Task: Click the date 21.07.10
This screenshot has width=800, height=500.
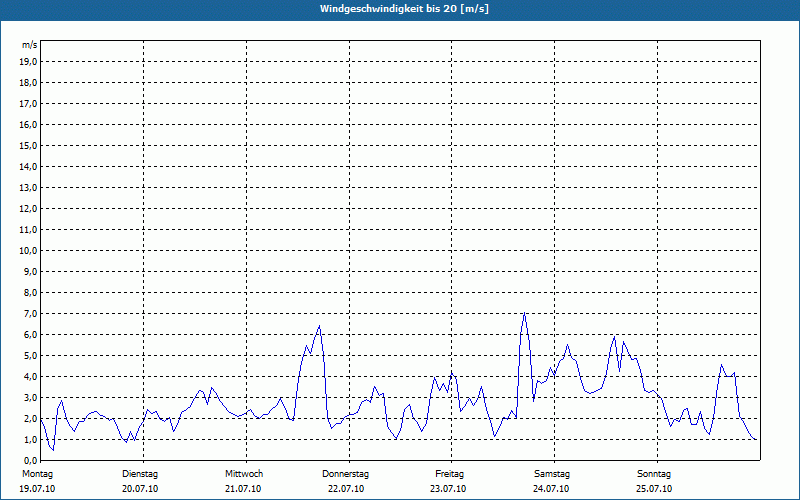Action: pyautogui.click(x=243, y=489)
